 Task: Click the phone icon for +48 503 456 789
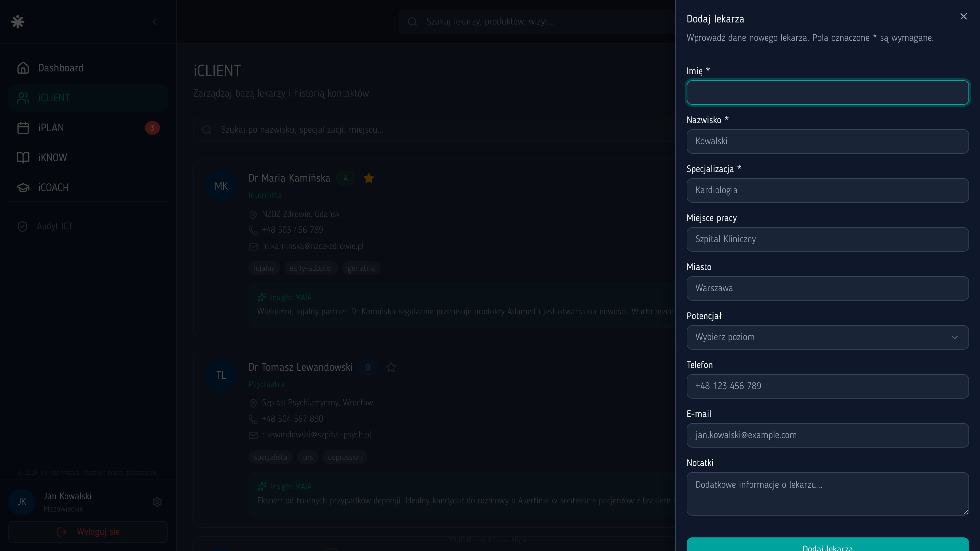[253, 231]
